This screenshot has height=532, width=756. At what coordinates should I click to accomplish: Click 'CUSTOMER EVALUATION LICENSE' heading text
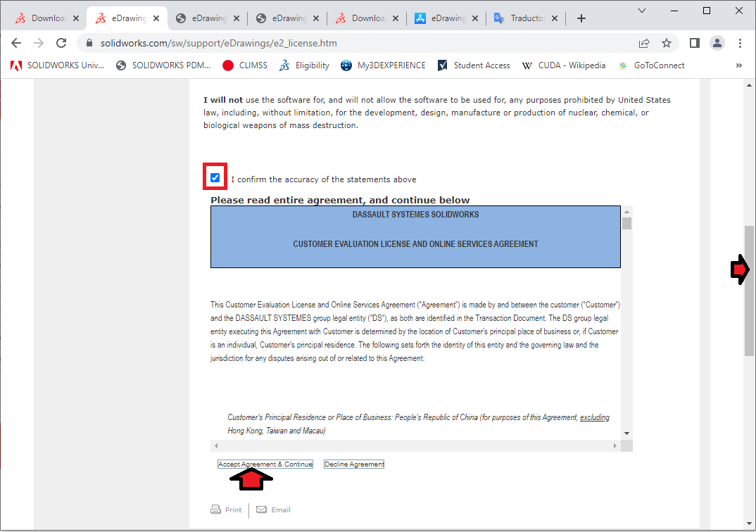415,243
